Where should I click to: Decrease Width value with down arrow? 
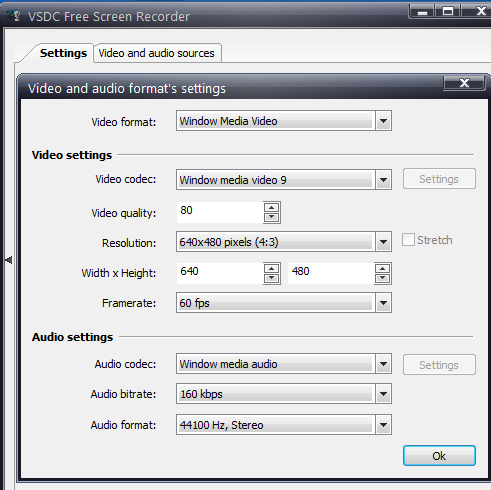pos(272,278)
